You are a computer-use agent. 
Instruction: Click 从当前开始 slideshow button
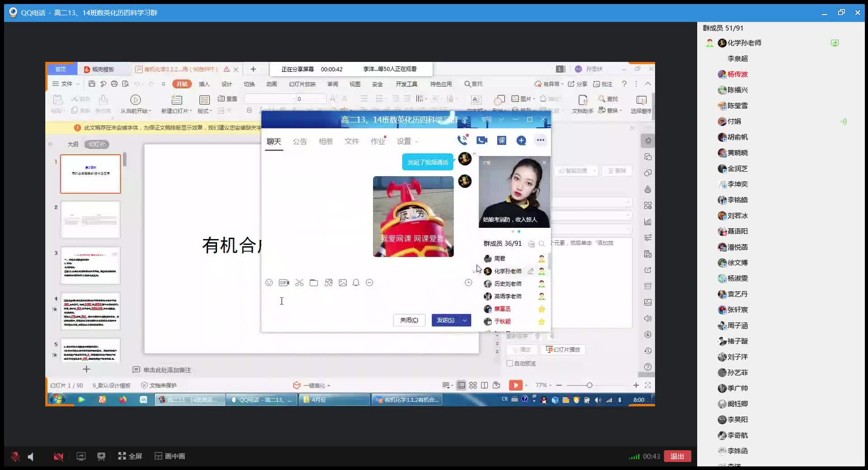(136, 104)
